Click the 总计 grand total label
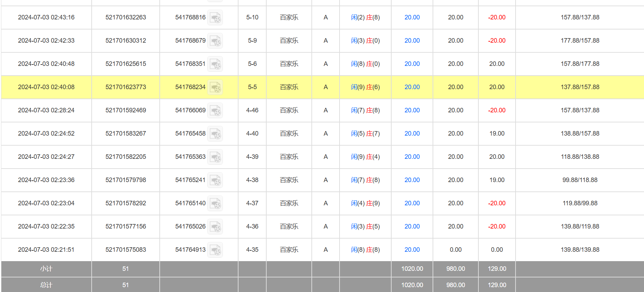 point(46,285)
